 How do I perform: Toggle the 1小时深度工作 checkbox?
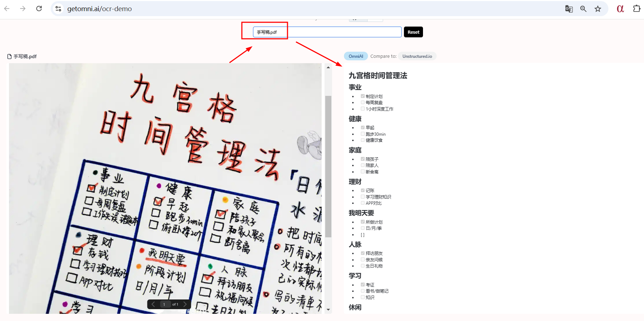click(363, 109)
